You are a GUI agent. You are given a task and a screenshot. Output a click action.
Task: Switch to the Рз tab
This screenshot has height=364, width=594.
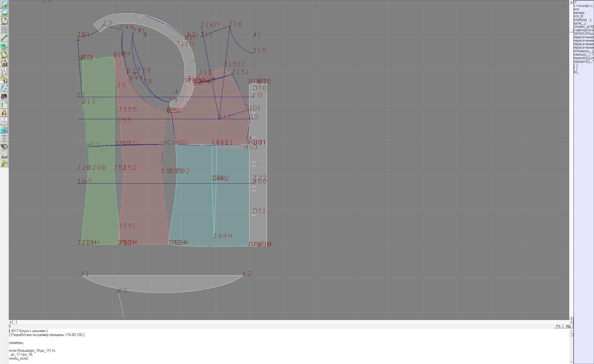558,326
